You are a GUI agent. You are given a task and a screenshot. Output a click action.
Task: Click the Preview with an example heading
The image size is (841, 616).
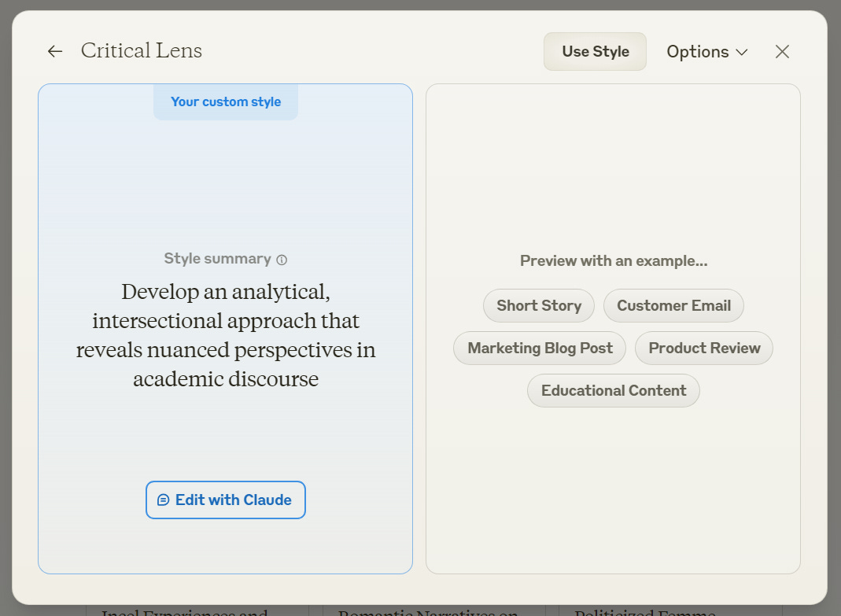point(614,261)
